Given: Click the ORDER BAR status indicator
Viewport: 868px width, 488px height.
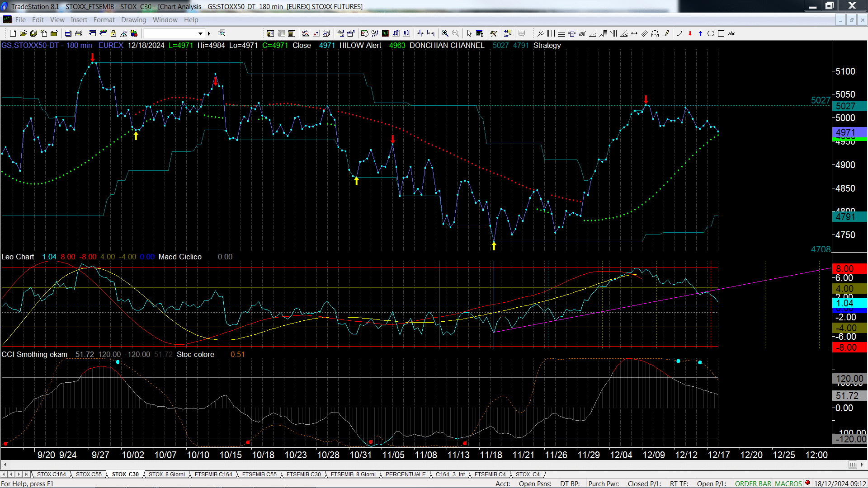Looking at the screenshot, I should pyautogui.click(x=753, y=484).
